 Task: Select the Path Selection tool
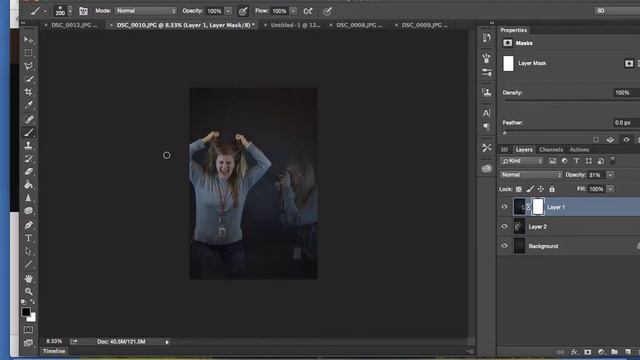click(28, 251)
